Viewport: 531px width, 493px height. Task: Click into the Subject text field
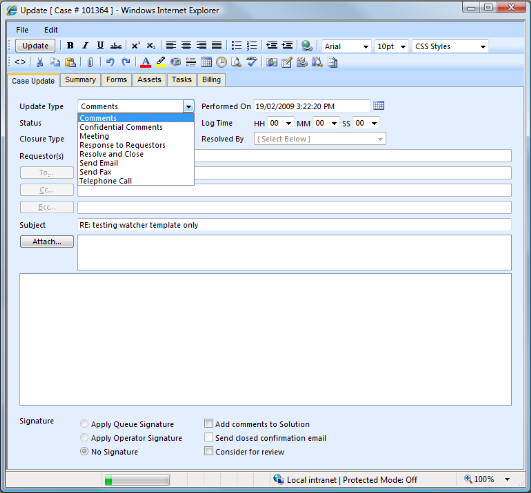(294, 225)
